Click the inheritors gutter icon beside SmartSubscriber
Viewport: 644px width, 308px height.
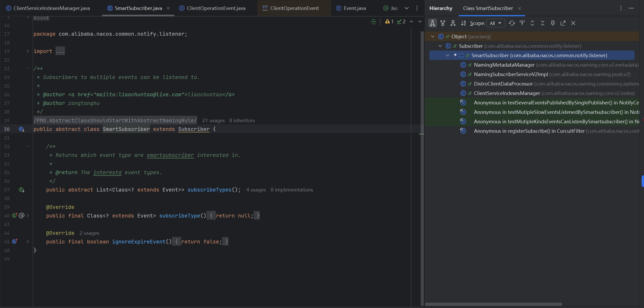click(x=21, y=129)
